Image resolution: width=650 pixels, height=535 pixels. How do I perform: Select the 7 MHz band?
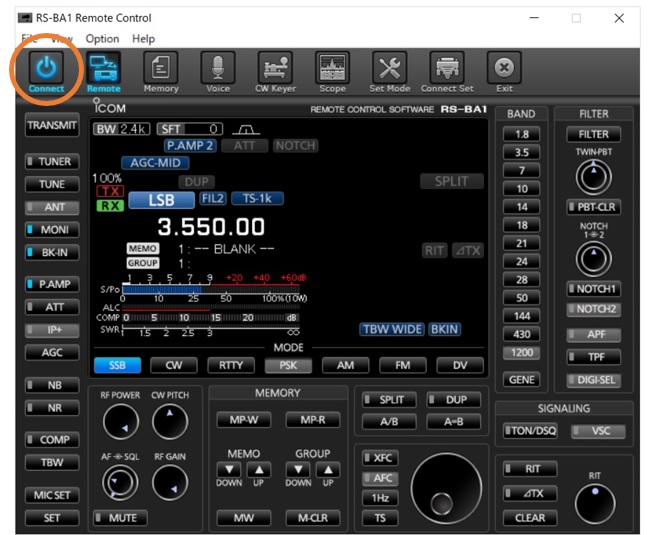[521, 171]
